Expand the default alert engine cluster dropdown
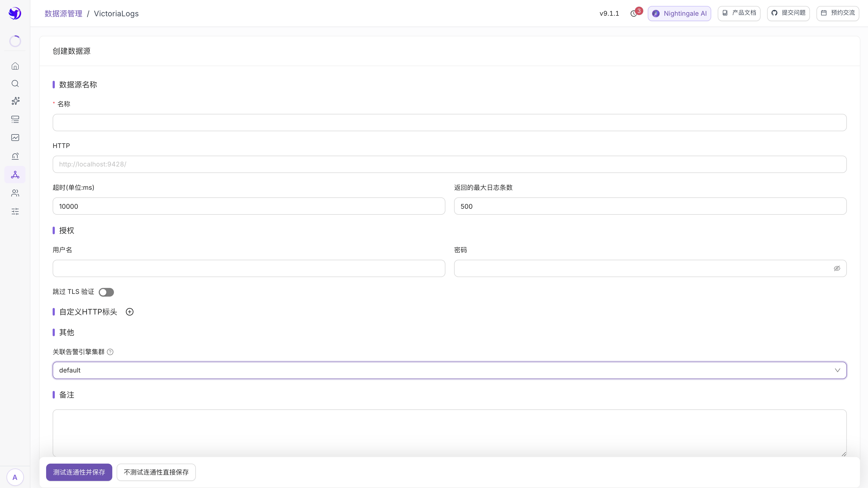Viewport: 868px width, 488px height. click(x=449, y=370)
